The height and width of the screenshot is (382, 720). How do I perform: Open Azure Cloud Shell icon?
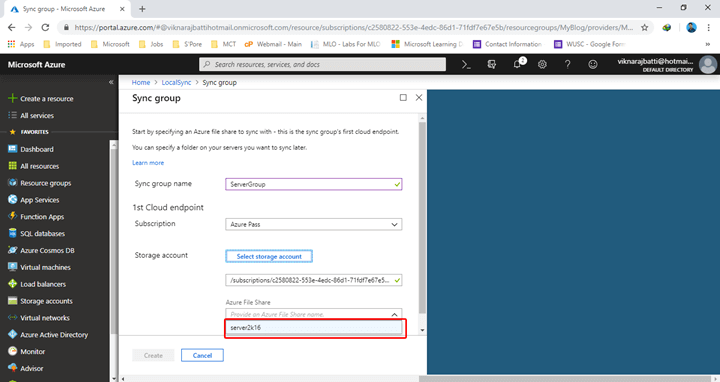pos(466,65)
